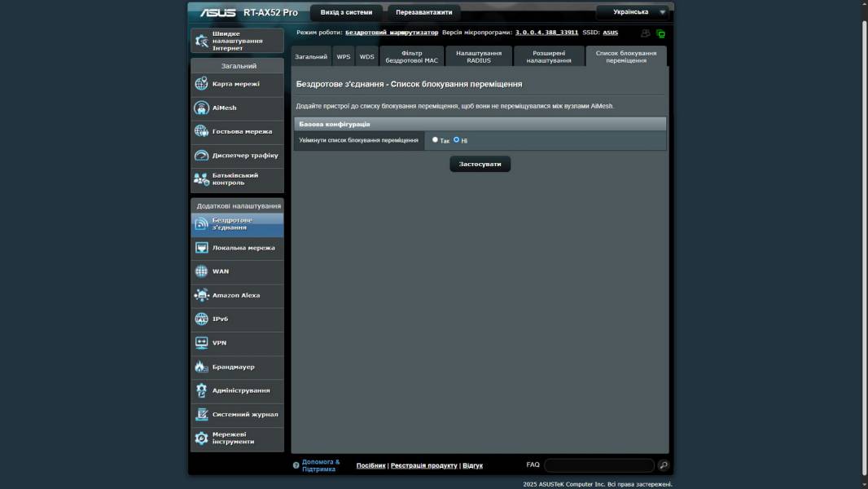Click the page vertical scrollbar
This screenshot has height=489, width=868.
coord(864,244)
